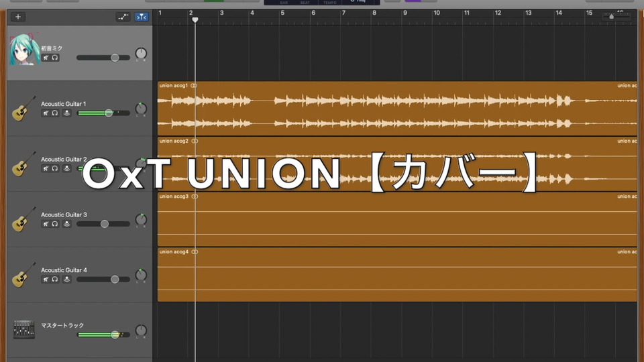Viewport: 644px width, 362px height.
Task: Mute the 初音ミク track
Action: (x=46, y=58)
